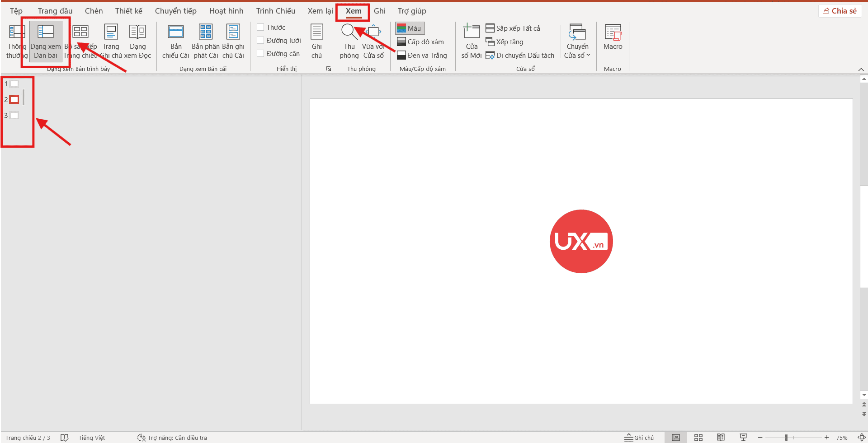868x443 pixels.
Task: Open Bản chiếu Cái master view
Action: (x=175, y=41)
